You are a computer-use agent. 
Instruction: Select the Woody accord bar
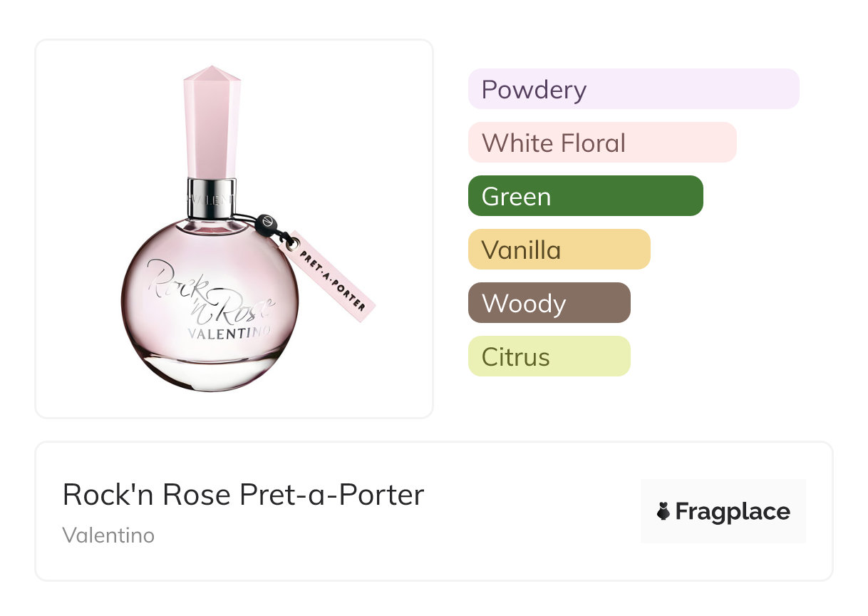point(549,303)
